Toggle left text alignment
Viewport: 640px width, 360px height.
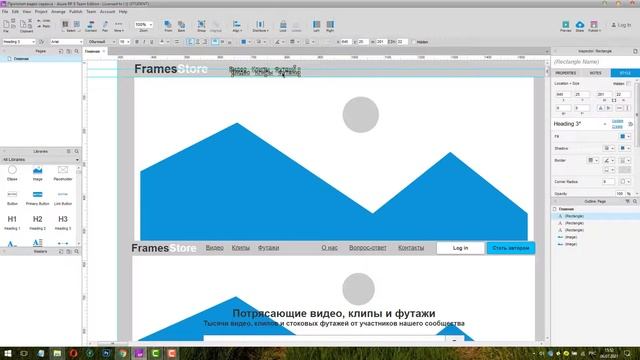pos(190,42)
